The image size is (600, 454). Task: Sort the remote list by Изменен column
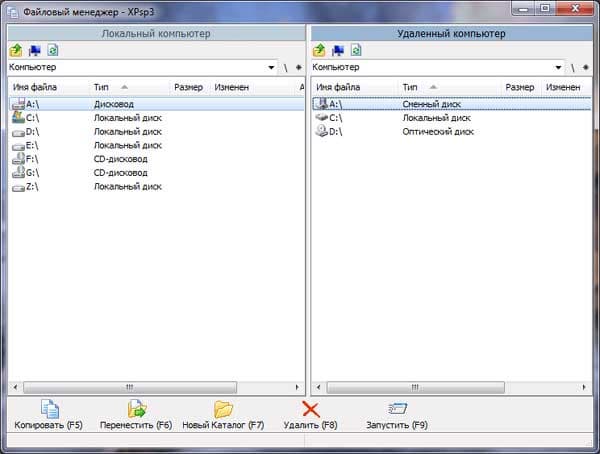pyautogui.click(x=566, y=87)
